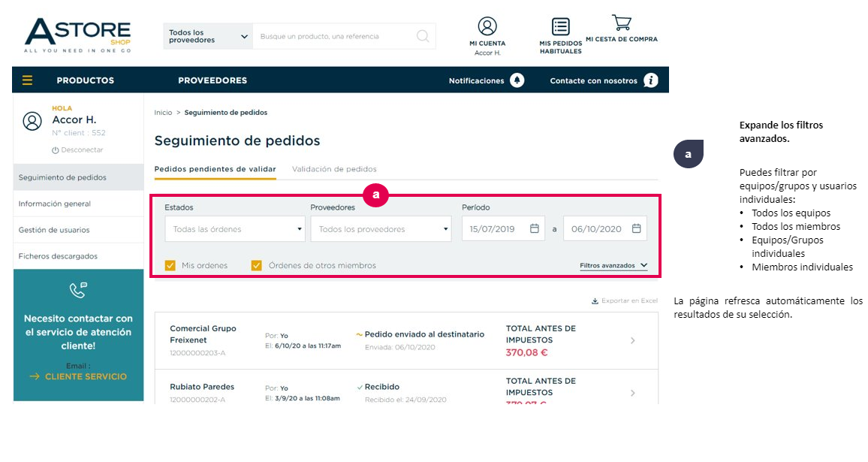868x462 pixels.
Task: Open Rubiato Paredes order arrow
Action: tap(633, 394)
